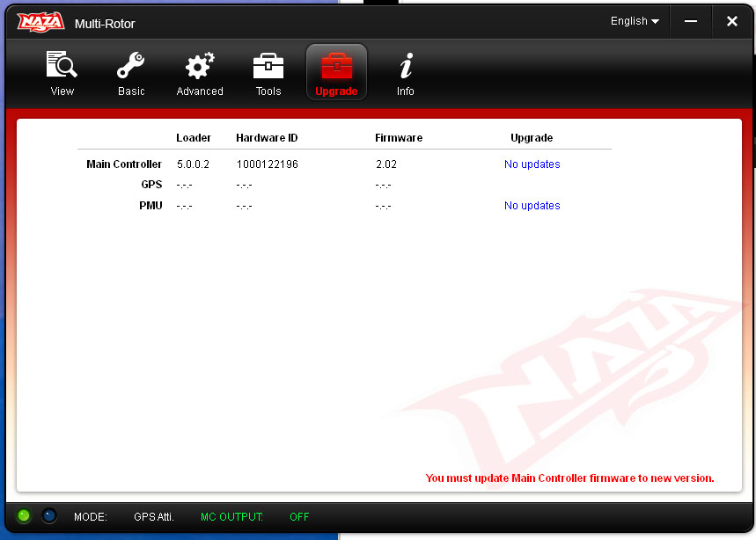Close the NAZA Multi-Rotor window
The width and height of the screenshot is (756, 540).
731,21
